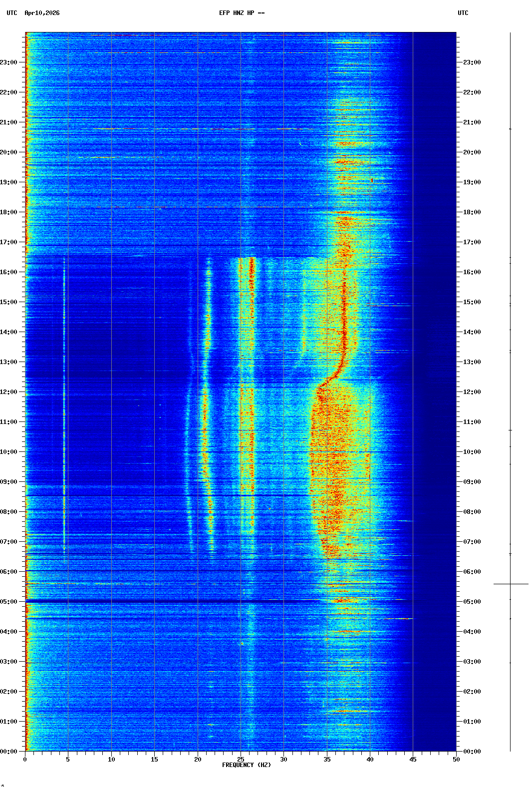Image resolution: width=532 pixels, height=791 pixels.
Task: Select the 19:00 time label on left axis
Action: point(9,182)
